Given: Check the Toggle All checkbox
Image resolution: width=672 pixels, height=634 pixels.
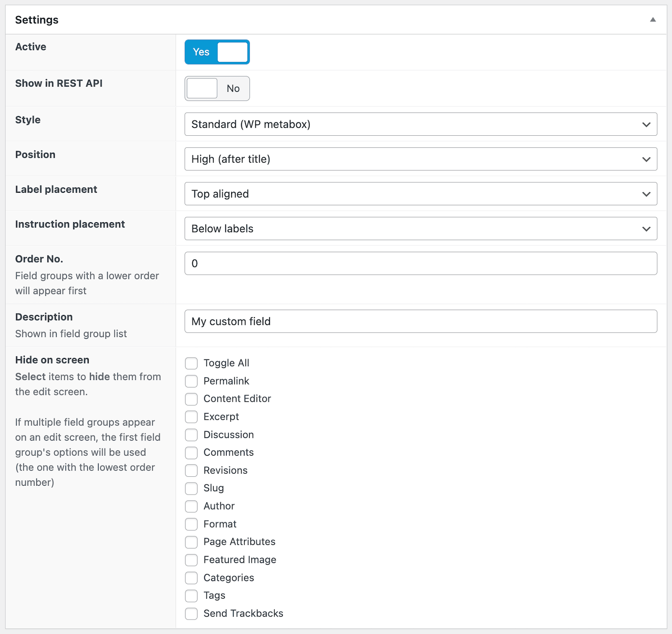Looking at the screenshot, I should pyautogui.click(x=191, y=363).
